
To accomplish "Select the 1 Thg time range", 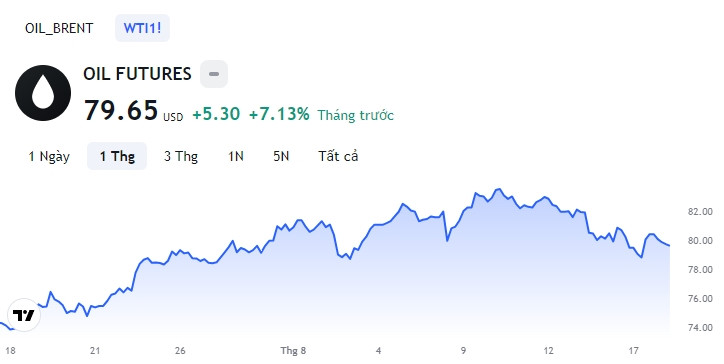I will point(117,156).
